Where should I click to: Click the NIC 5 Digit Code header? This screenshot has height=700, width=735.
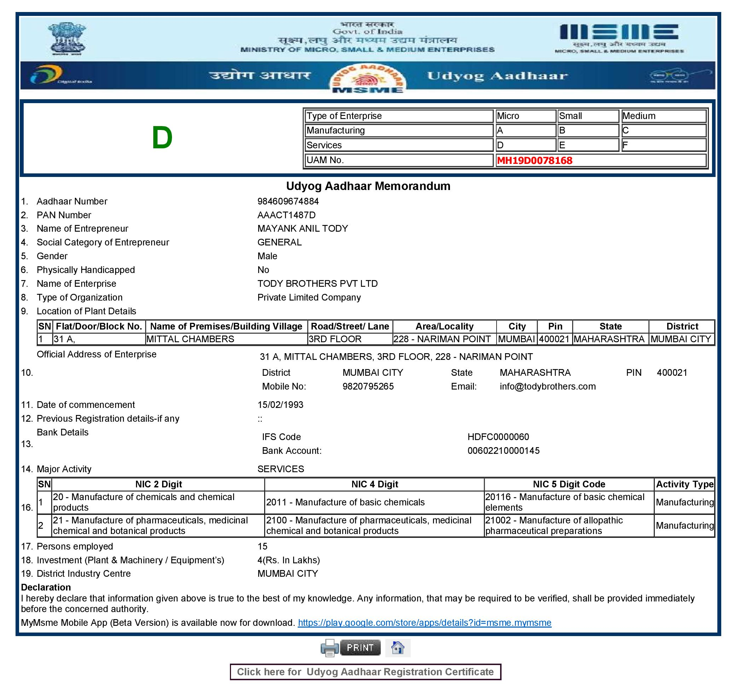point(569,484)
